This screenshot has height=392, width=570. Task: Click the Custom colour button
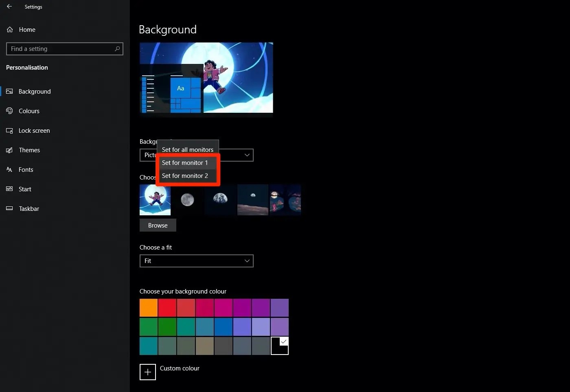147,372
